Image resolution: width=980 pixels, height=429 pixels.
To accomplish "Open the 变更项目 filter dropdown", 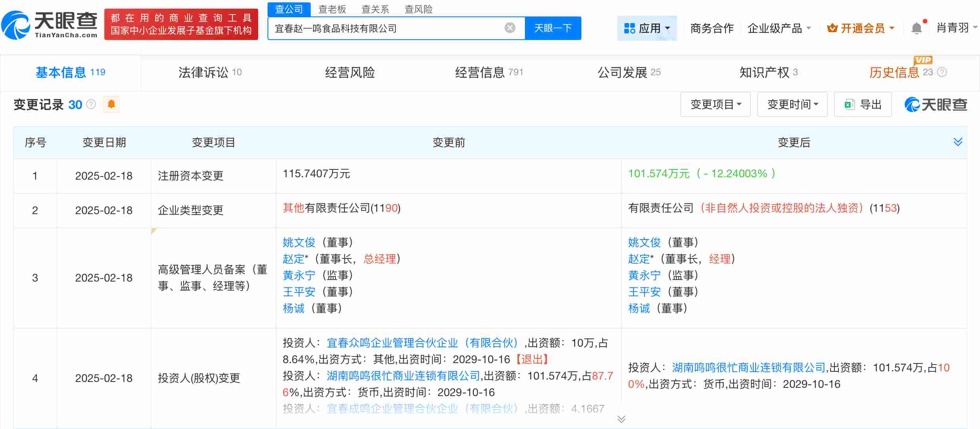I will coord(716,104).
